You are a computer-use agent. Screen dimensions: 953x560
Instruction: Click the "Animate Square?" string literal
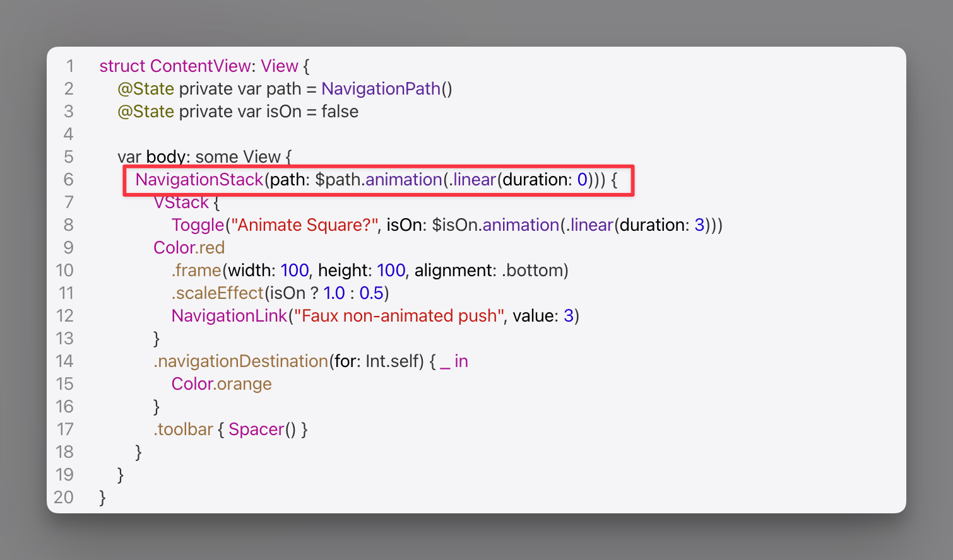[x=304, y=225]
